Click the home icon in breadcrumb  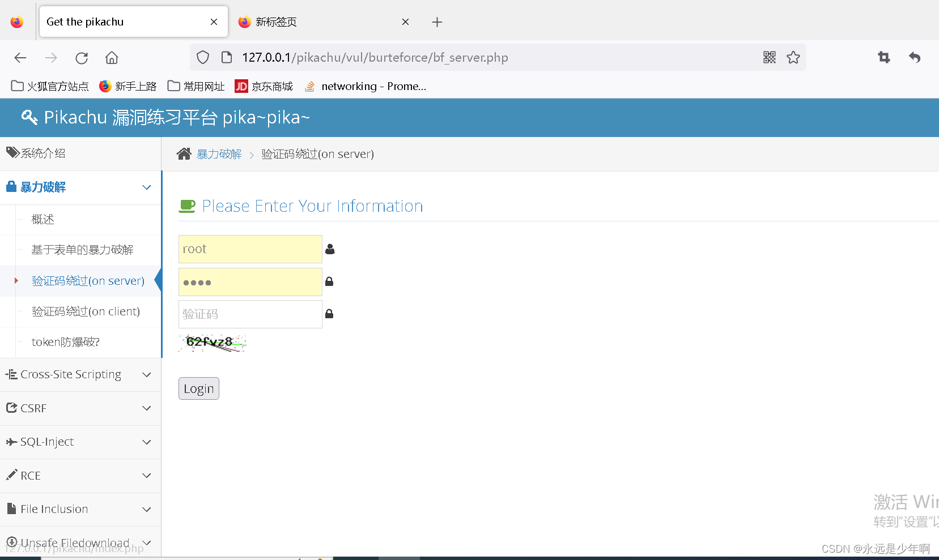tap(184, 154)
